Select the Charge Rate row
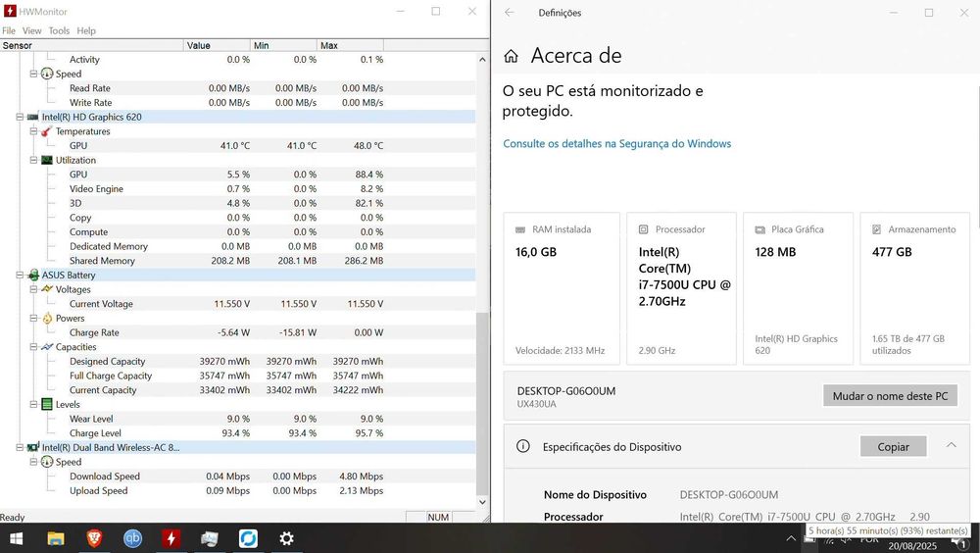Viewport: 980px width, 553px height. pyautogui.click(x=237, y=332)
